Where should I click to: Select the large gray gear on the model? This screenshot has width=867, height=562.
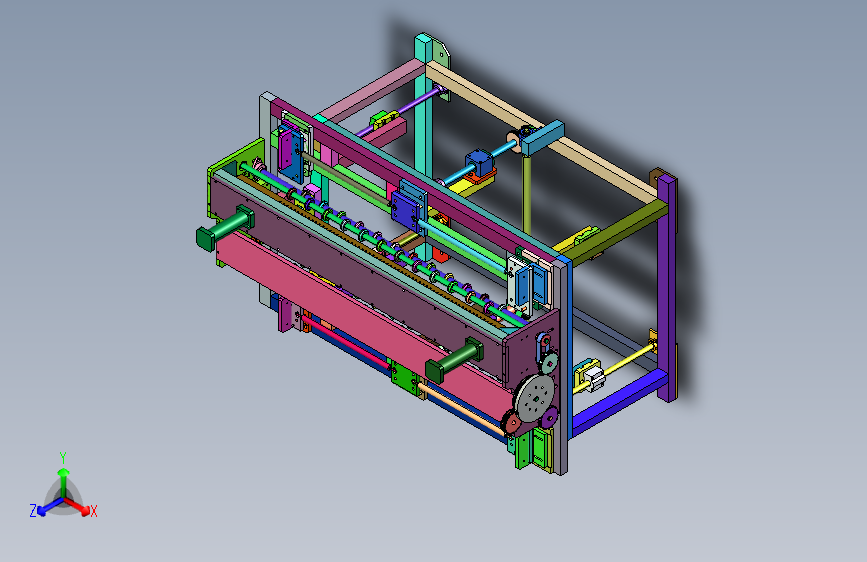[535, 398]
